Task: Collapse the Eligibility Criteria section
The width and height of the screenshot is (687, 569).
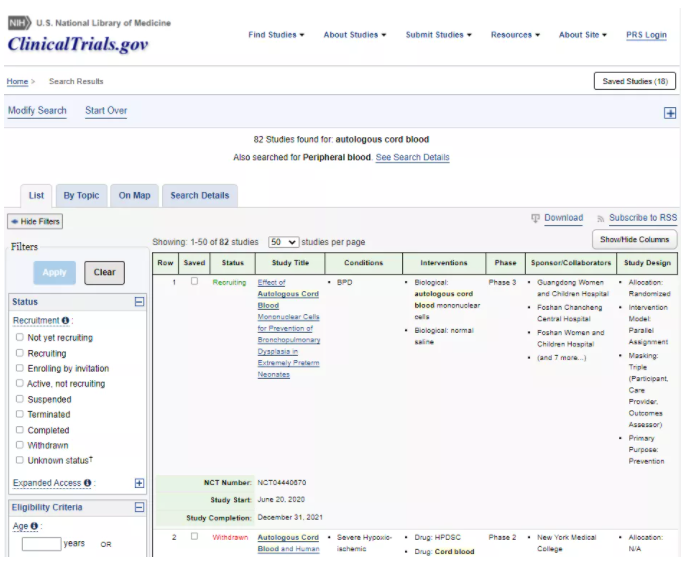Action: [139, 507]
